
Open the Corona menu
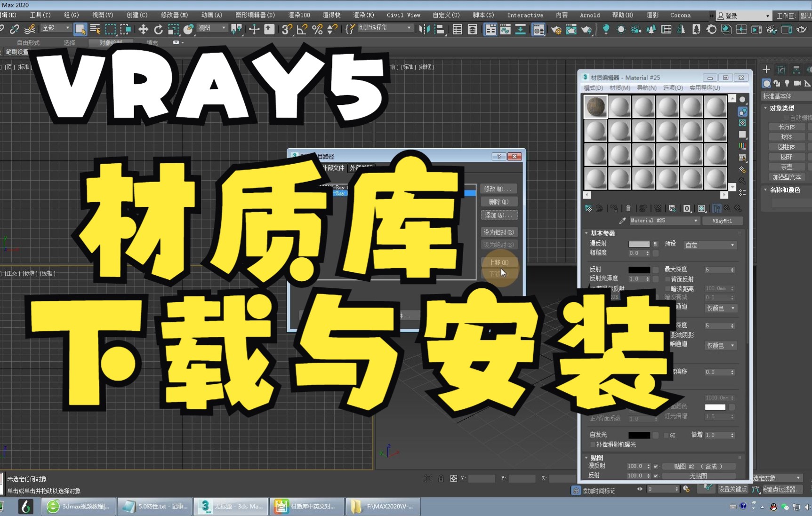point(680,15)
